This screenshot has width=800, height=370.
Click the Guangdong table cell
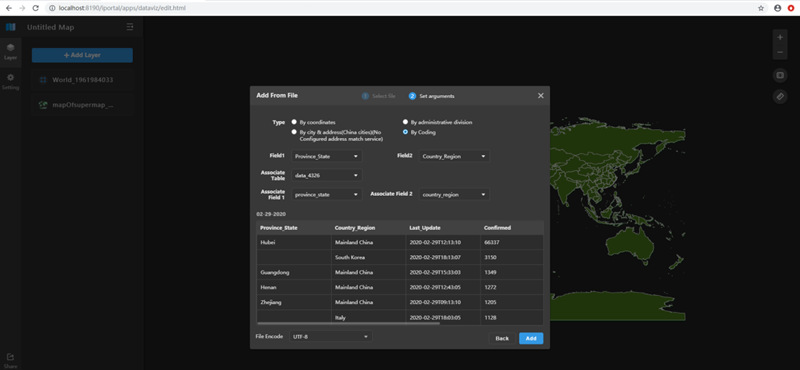[294, 273]
